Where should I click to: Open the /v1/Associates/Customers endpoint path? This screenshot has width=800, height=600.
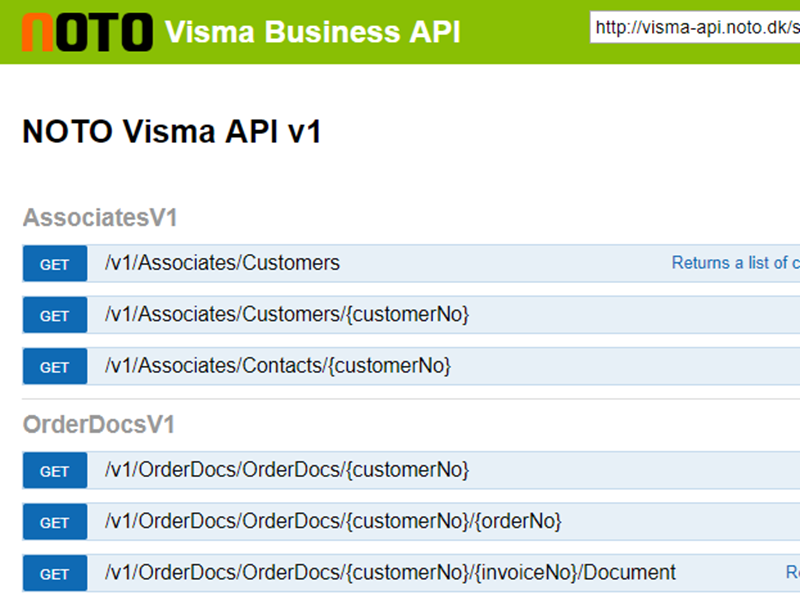(222, 264)
